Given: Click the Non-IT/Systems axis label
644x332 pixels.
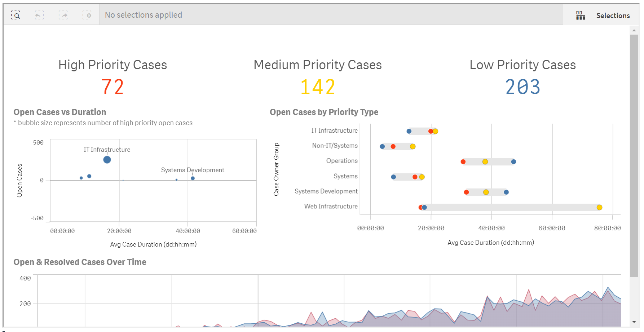Looking at the screenshot, I should [x=335, y=146].
